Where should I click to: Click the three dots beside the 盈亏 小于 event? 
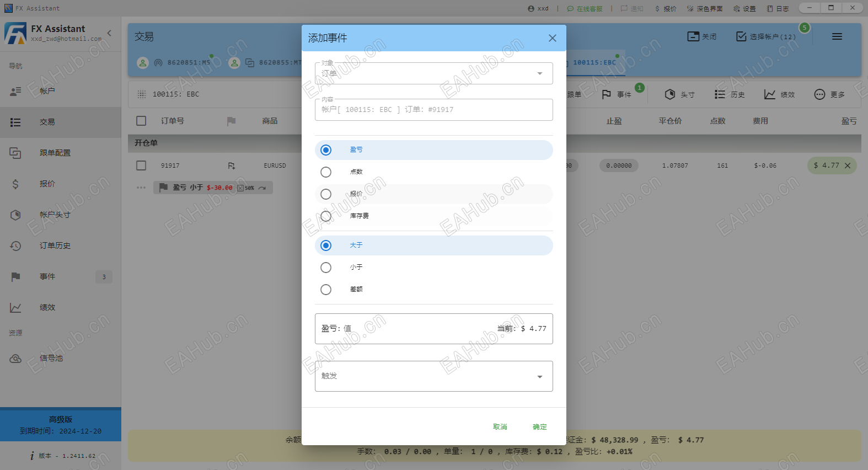[141, 188]
